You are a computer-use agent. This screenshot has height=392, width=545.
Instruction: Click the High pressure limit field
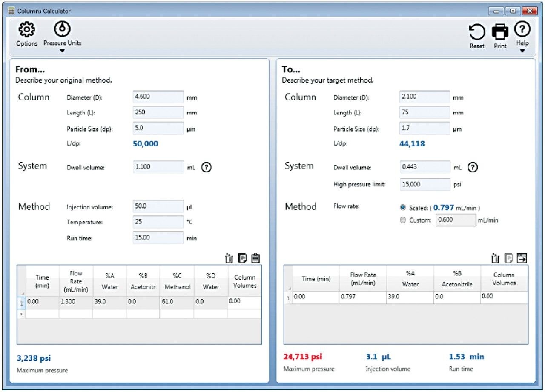click(x=425, y=185)
